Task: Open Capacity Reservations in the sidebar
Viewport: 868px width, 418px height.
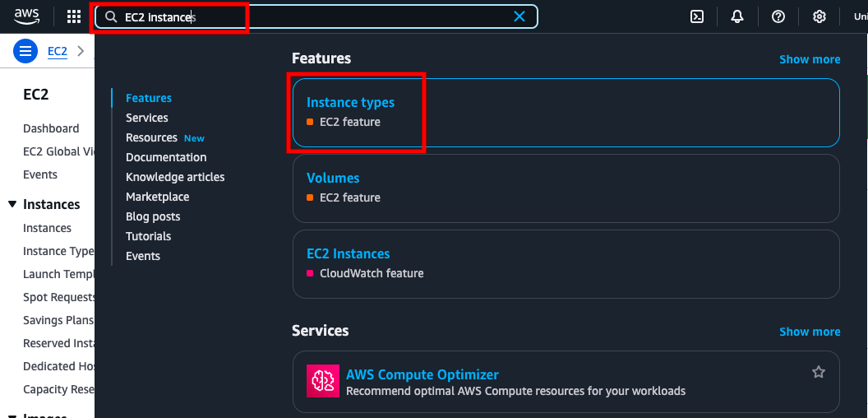Action: [58, 389]
